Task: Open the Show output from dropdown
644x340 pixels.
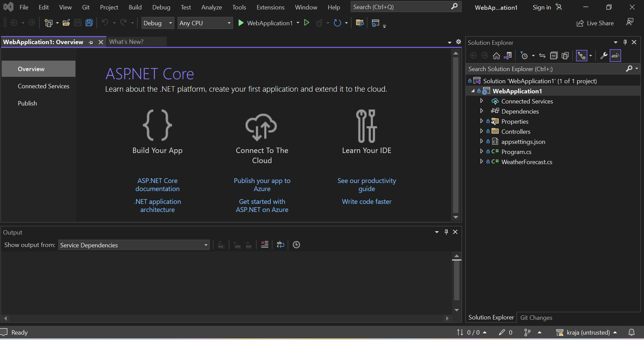Action: tap(134, 245)
